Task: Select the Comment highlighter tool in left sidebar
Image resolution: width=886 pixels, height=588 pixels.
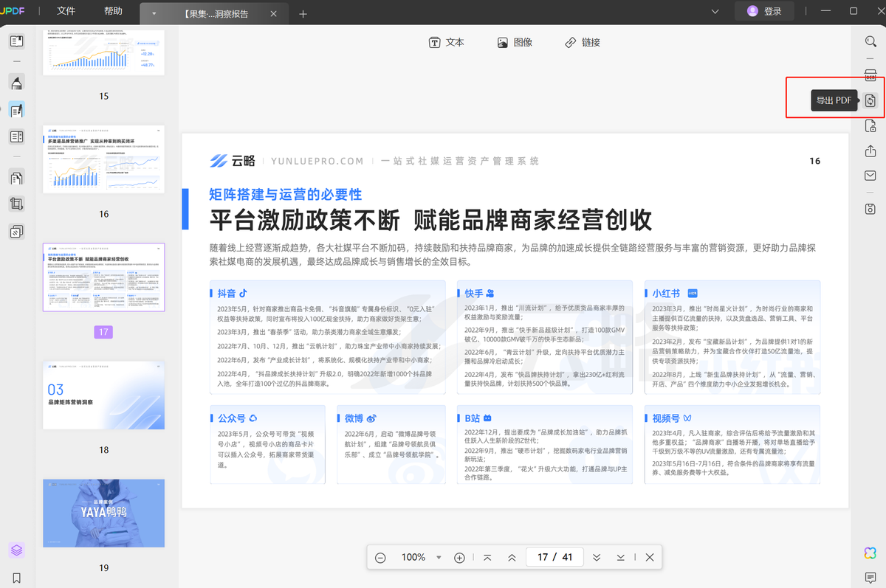Action: [16, 81]
